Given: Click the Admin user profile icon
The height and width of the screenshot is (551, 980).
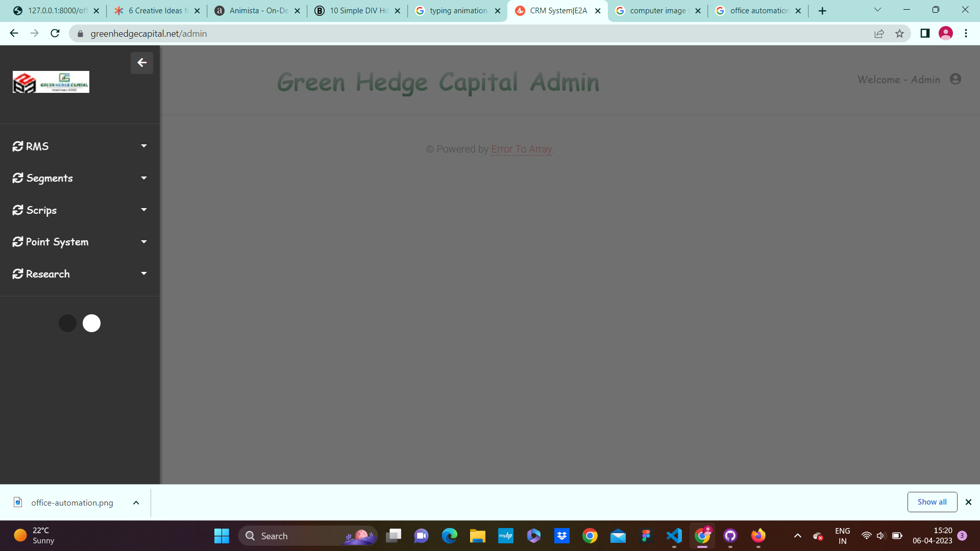Looking at the screenshot, I should (x=955, y=79).
